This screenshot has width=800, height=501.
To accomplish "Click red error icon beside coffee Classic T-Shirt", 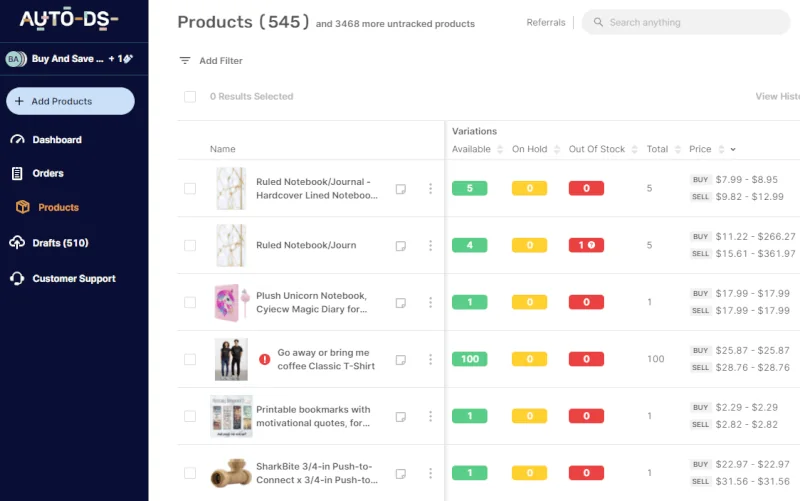I will (x=264, y=359).
